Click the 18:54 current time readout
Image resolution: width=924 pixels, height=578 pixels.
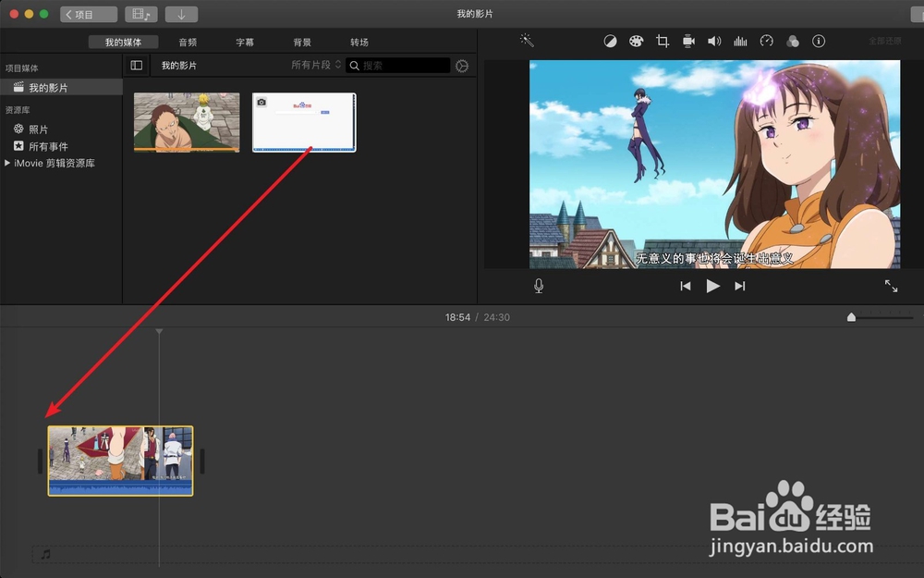(x=457, y=317)
